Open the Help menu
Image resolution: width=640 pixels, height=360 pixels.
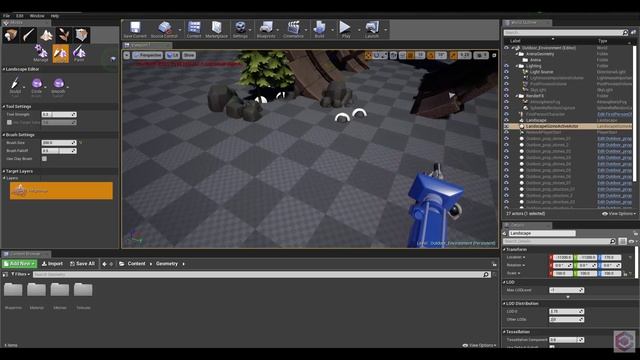pos(55,16)
